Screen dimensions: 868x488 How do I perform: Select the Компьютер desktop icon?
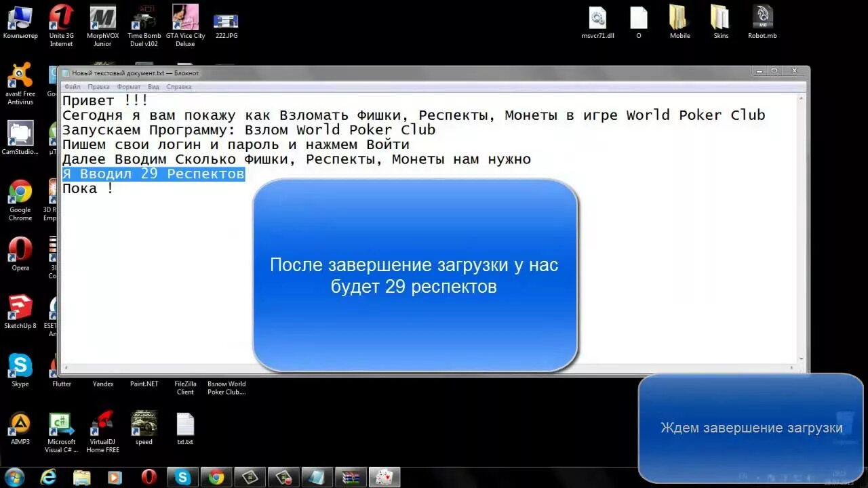(x=20, y=22)
